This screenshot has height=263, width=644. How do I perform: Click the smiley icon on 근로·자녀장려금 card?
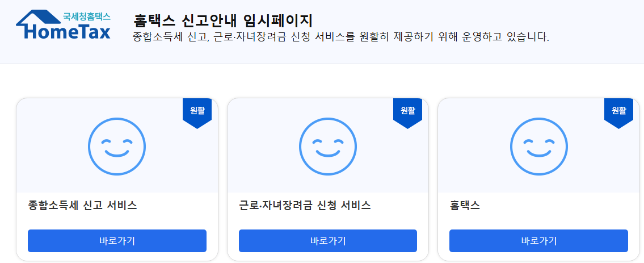(328, 147)
